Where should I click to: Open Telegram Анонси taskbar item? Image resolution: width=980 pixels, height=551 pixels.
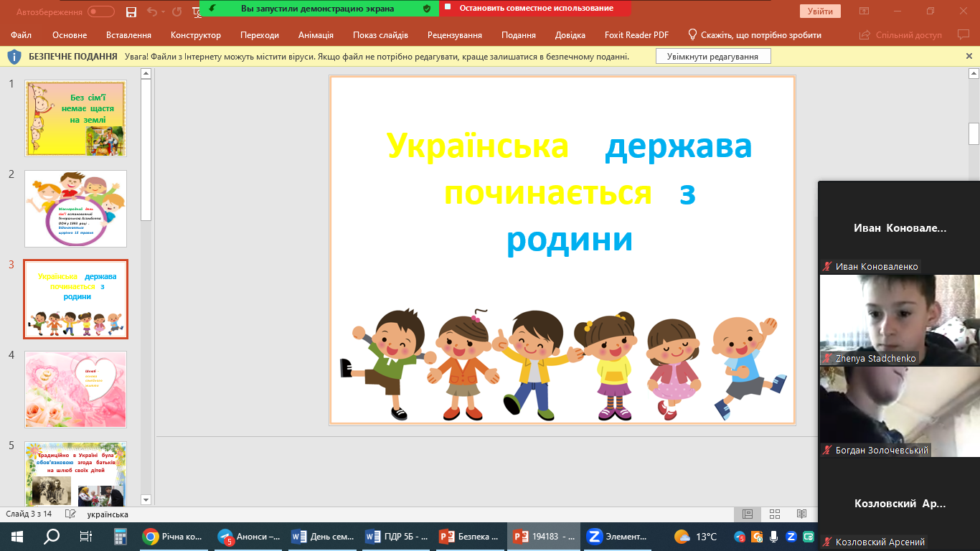249,537
